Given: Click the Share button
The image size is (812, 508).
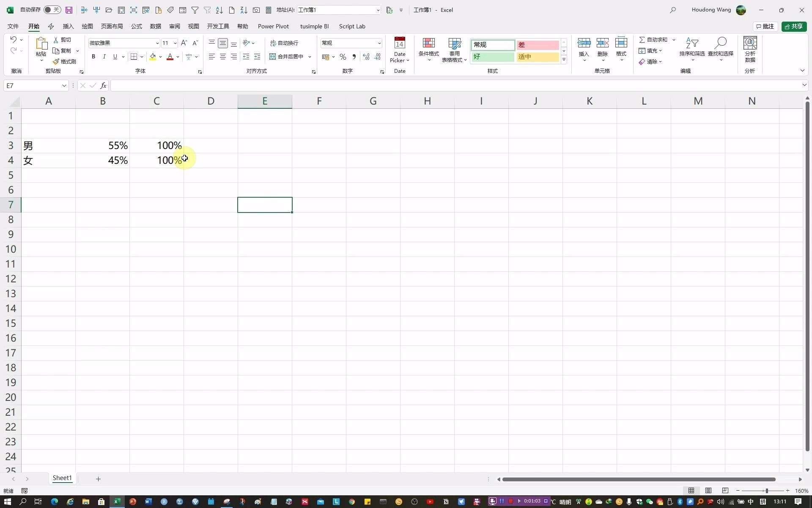Looking at the screenshot, I should point(794,26).
